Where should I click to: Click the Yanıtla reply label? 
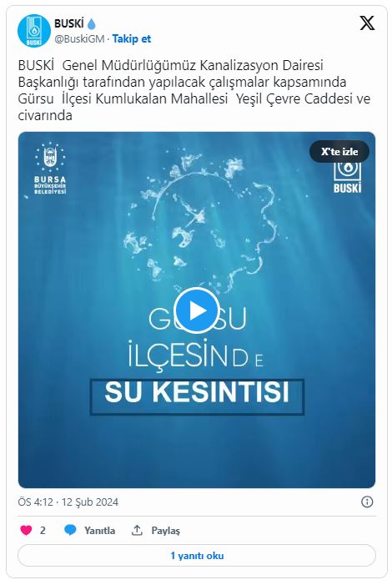[99, 531]
